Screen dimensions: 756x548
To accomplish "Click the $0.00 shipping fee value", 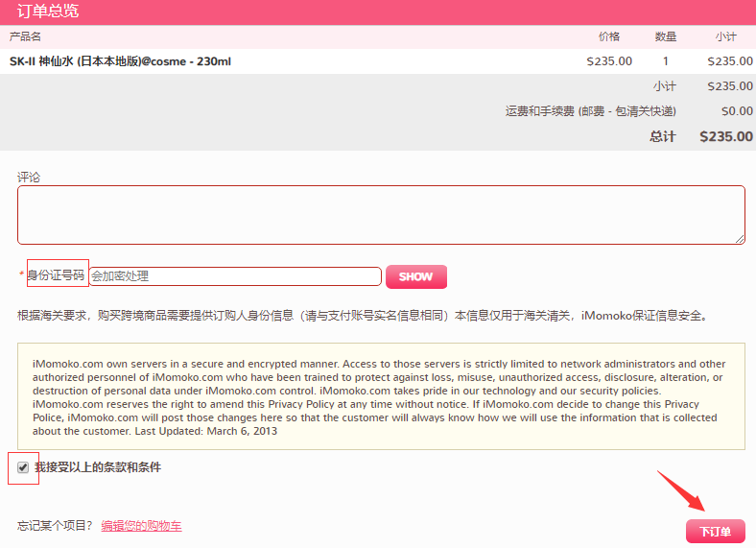I will tap(737, 111).
